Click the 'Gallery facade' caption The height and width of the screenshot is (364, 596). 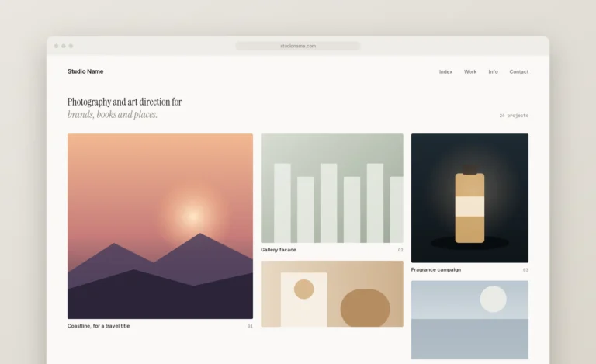click(279, 250)
